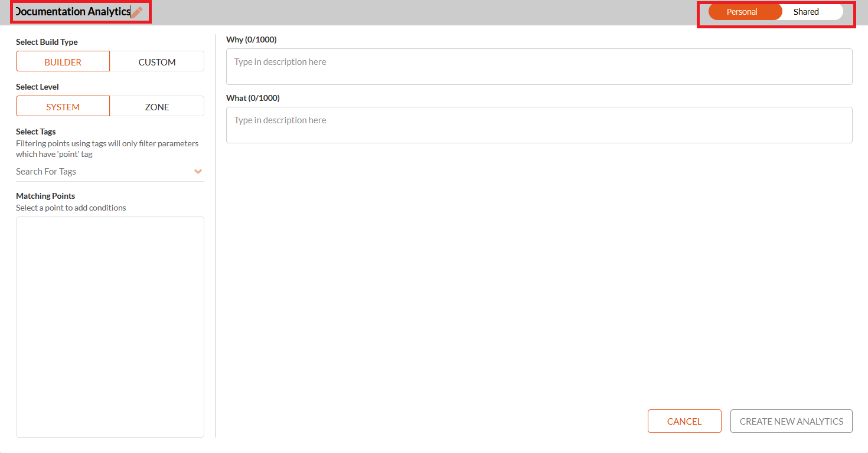Click the Search For Tags field

tap(110, 172)
